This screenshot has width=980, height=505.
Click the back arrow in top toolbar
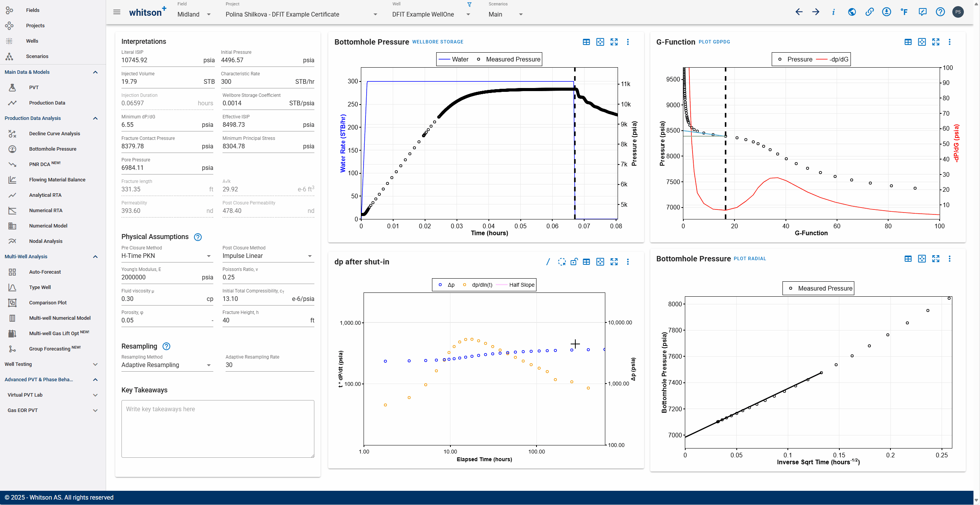(x=799, y=12)
